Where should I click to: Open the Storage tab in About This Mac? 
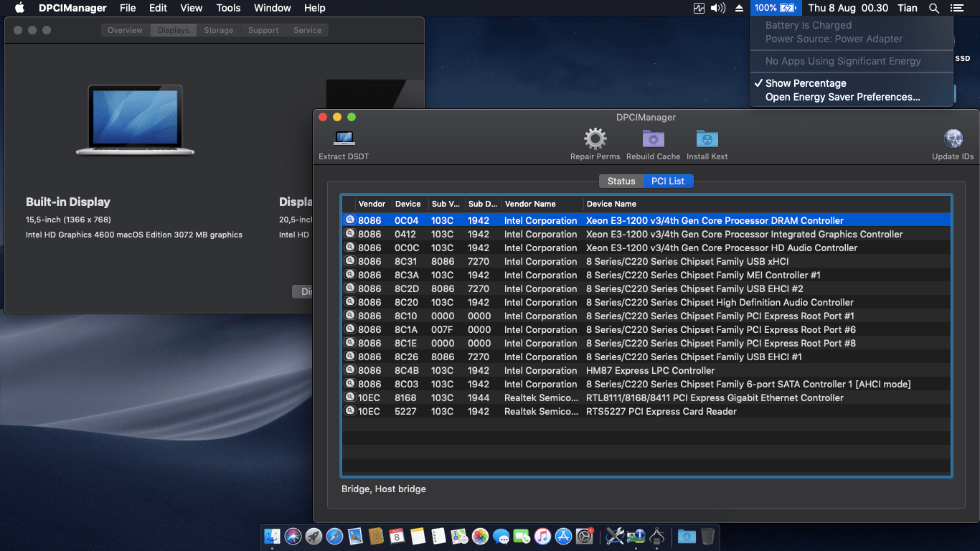(218, 30)
